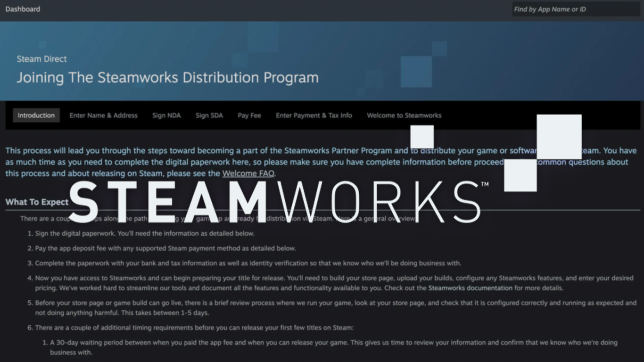Switch to Enter Payment & Tax Info tab
The width and height of the screenshot is (644, 362).
[x=314, y=115]
